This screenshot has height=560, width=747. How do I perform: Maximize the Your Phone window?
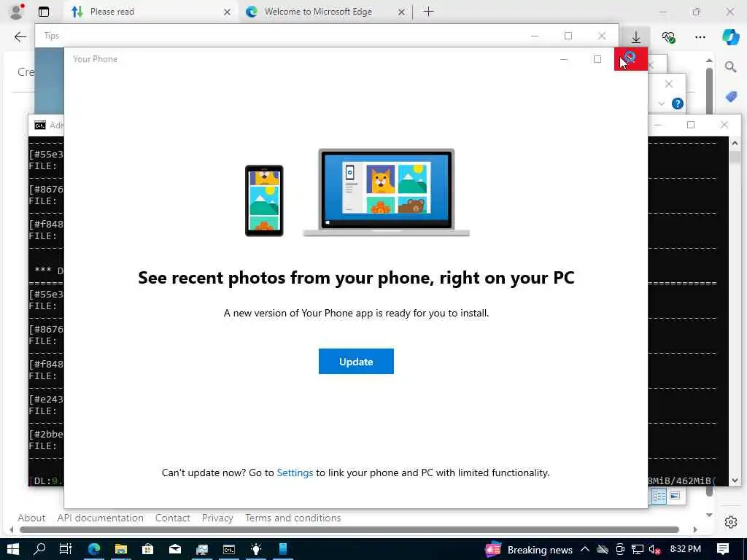(597, 59)
